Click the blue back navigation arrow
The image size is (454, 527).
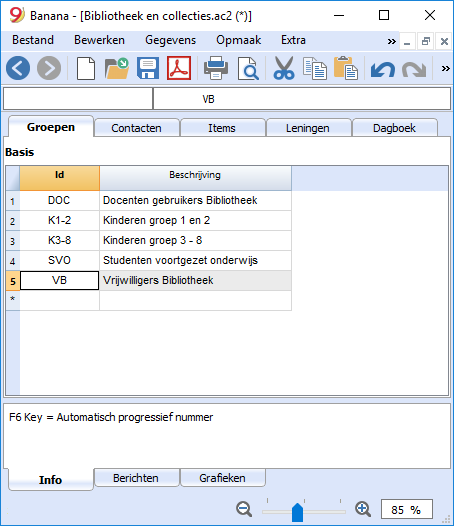coord(18,68)
